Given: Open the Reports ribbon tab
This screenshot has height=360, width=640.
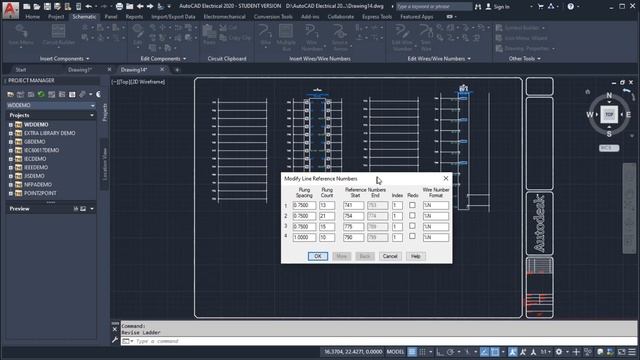Looking at the screenshot, I should 134,17.
